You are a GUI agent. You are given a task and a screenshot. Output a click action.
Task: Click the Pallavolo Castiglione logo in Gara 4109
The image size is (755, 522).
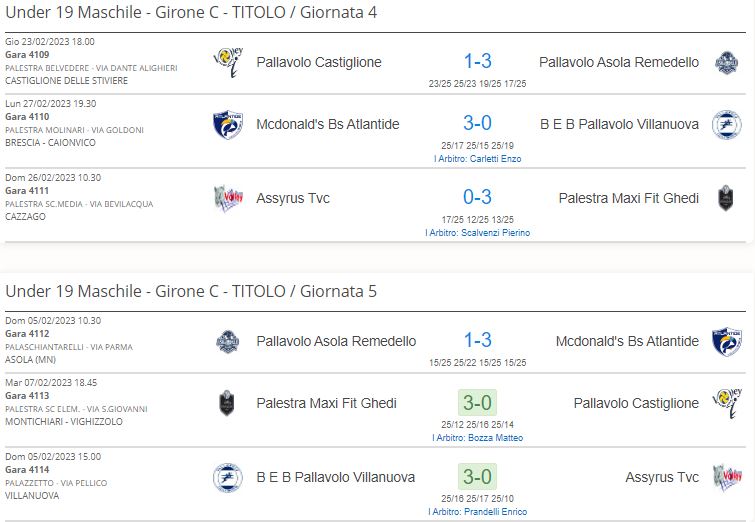[x=228, y=63]
